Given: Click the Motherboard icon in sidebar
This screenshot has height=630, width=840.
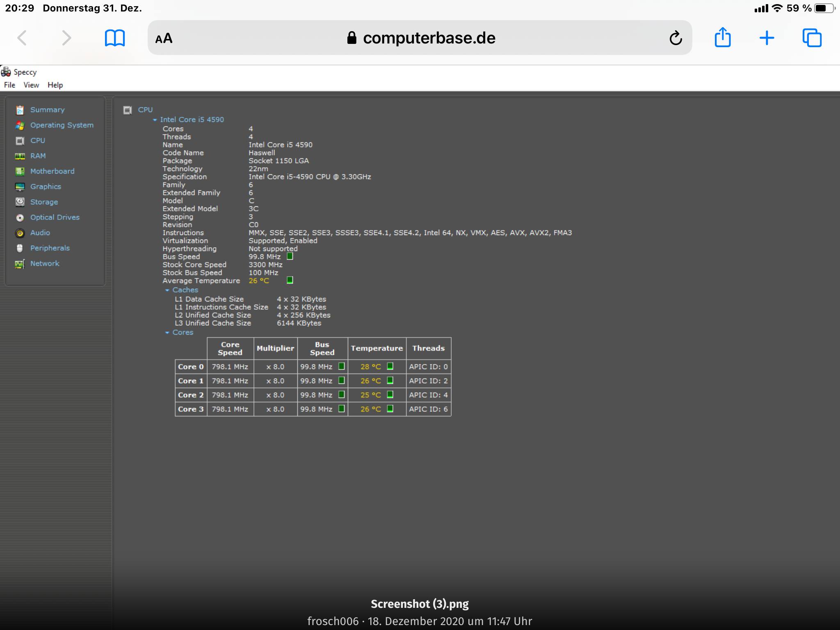Looking at the screenshot, I should (x=20, y=171).
